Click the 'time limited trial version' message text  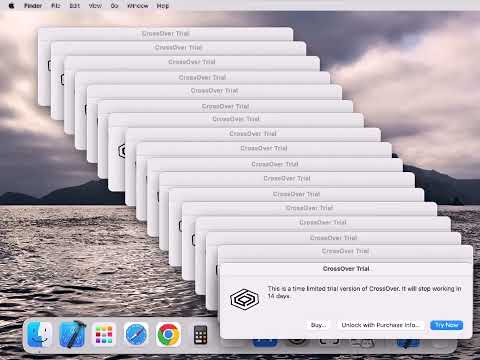364,292
